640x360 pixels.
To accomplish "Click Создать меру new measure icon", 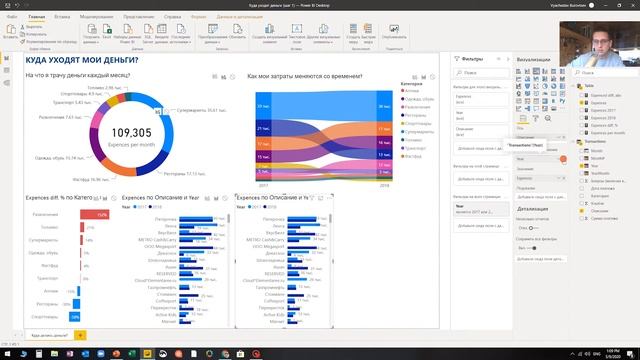I will pyautogui.click(x=353, y=29).
